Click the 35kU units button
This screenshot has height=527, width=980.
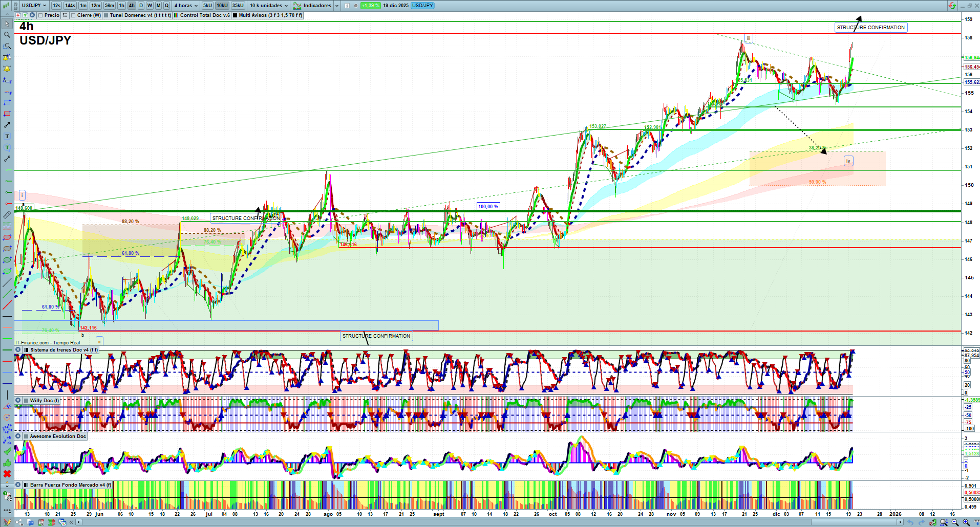(238, 6)
